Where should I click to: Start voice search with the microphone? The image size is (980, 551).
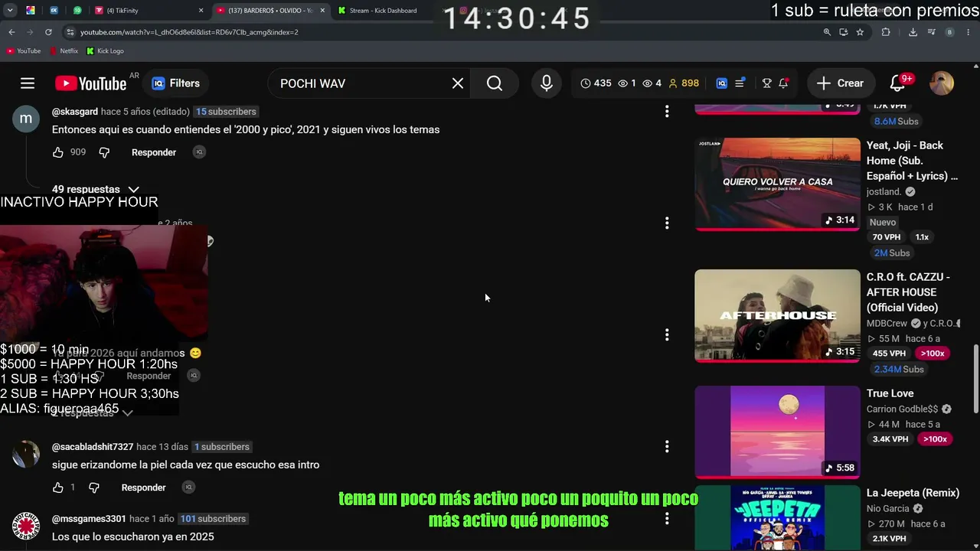pyautogui.click(x=547, y=83)
